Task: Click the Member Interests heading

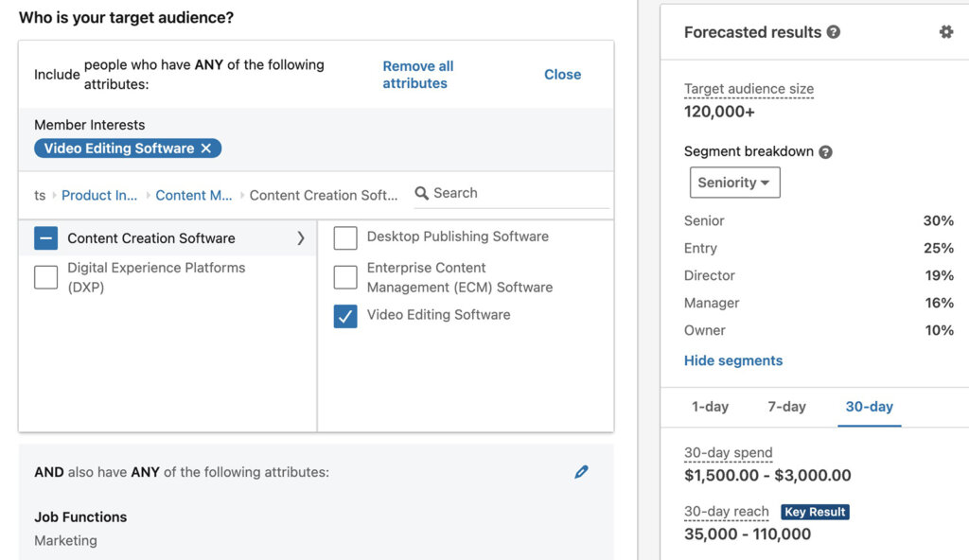Action: [90, 125]
